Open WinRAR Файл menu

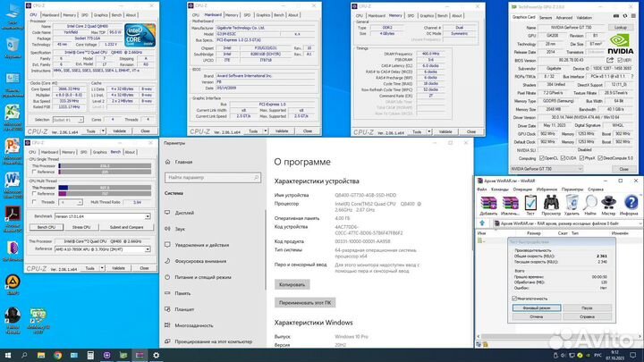(x=481, y=189)
